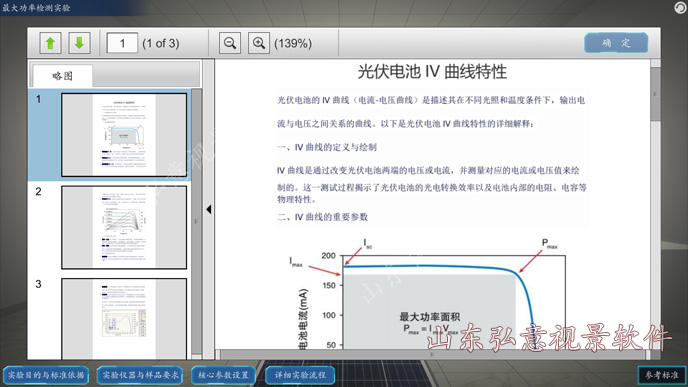Open page 2 thumbnail

pos(124,227)
